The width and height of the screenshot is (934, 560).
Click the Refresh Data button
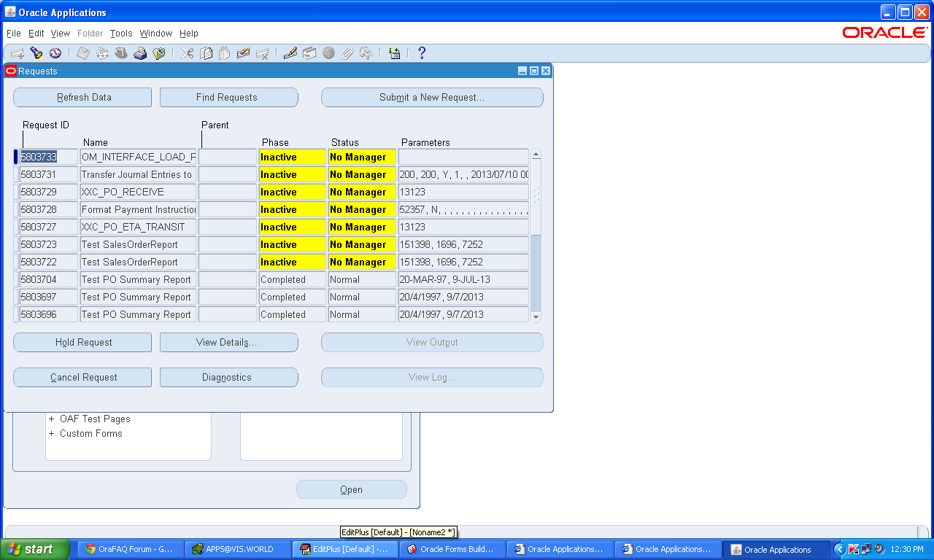[82, 98]
